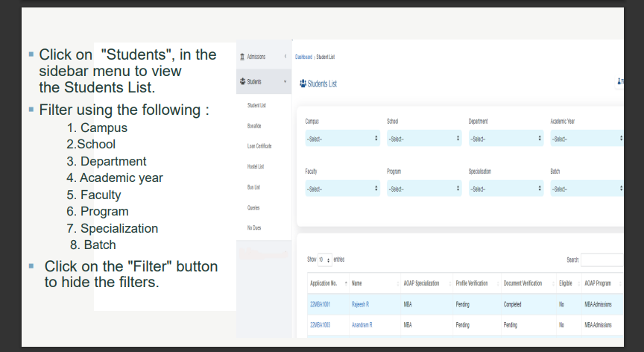The image size is (644, 352).
Task: Open Loan Certificate in the sidebar
Action: pos(259,146)
